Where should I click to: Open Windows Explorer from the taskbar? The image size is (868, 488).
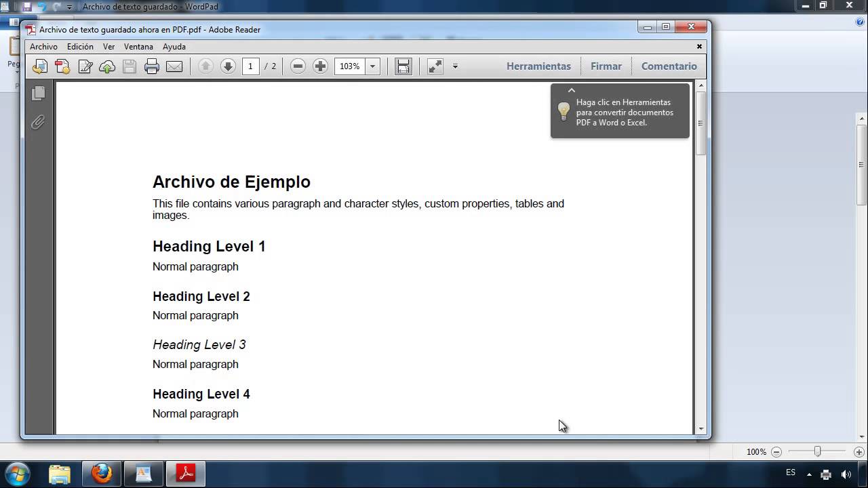point(60,473)
